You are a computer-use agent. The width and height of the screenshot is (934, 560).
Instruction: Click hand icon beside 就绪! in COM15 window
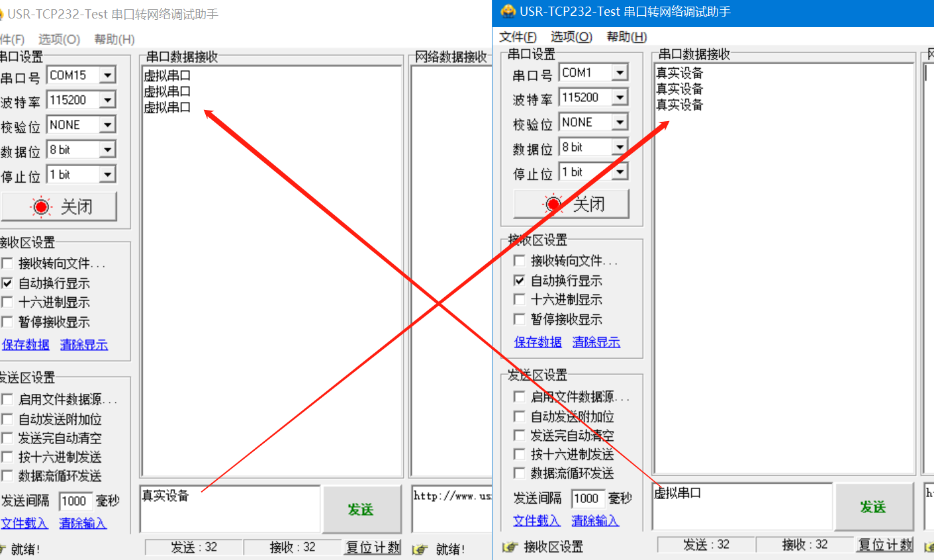click(420, 549)
